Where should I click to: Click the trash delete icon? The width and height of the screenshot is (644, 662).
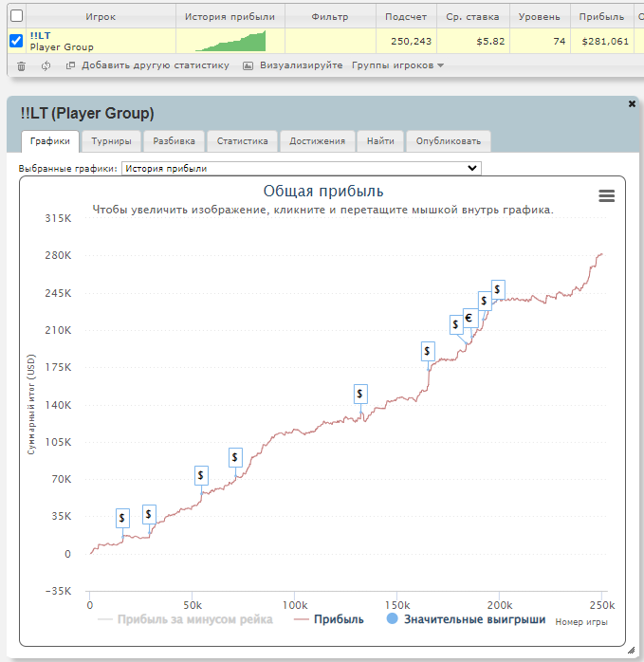click(x=21, y=65)
